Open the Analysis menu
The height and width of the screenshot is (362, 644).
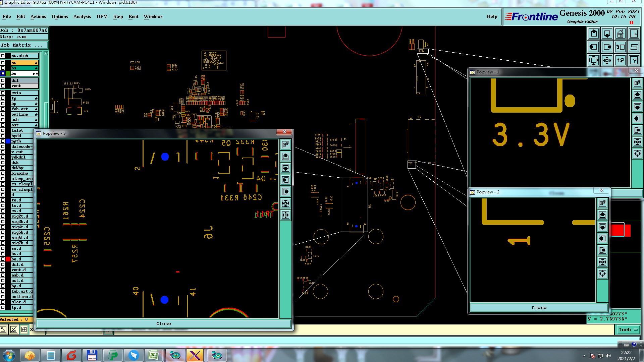tap(82, 16)
